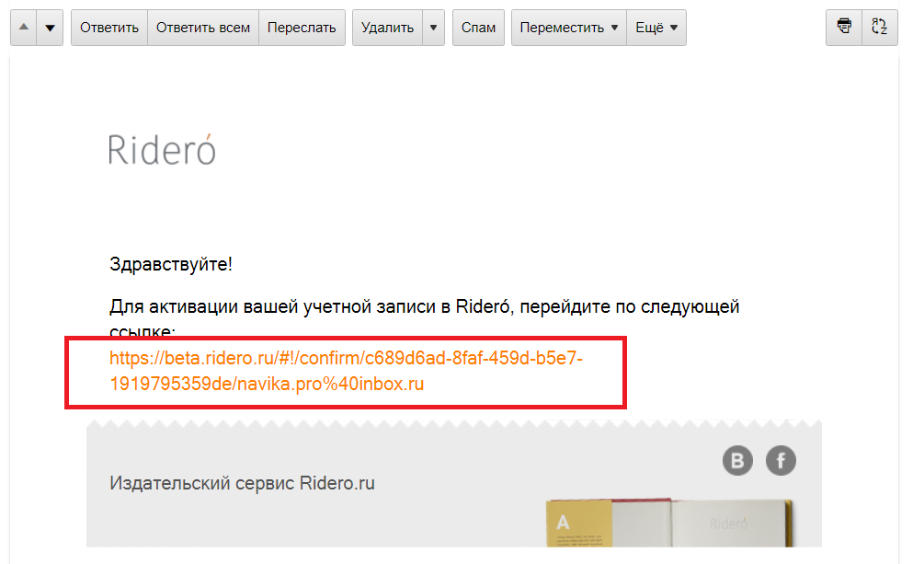Click the Rideró logo
Viewport: 924px width, 564px height.
click(x=162, y=148)
